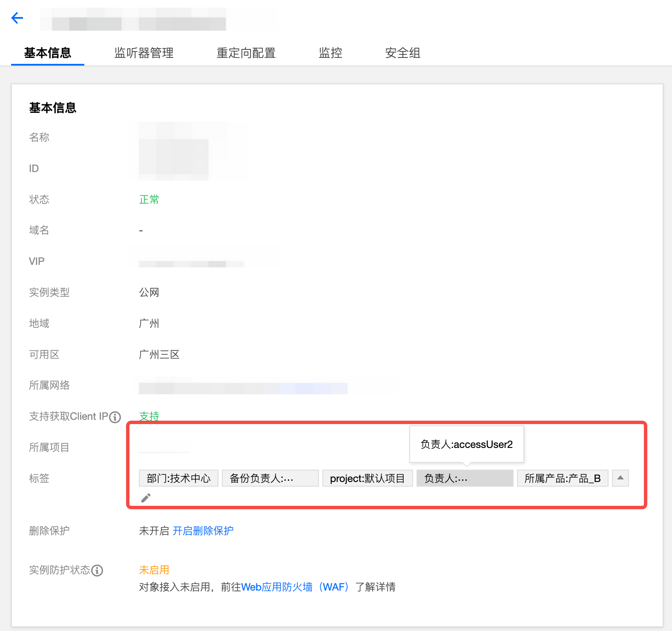Image resolution: width=672 pixels, height=631 pixels.
Task: Open the 监听器管理 tab
Action: point(144,53)
